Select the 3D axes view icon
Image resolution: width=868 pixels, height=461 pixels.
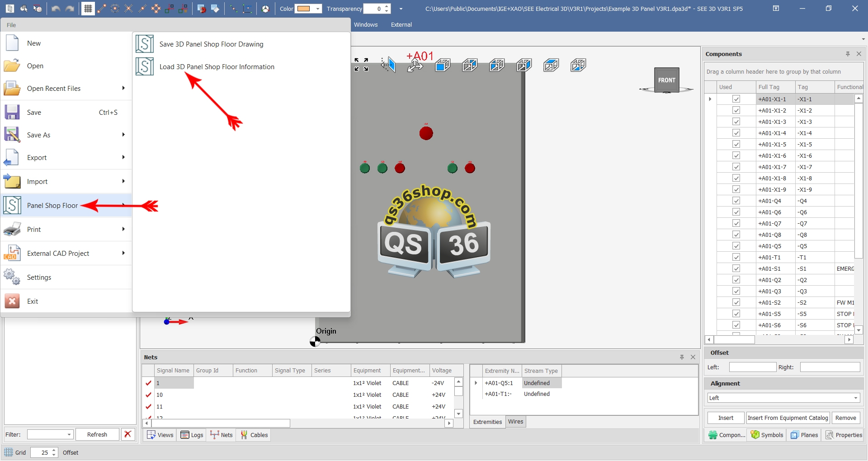pos(415,66)
